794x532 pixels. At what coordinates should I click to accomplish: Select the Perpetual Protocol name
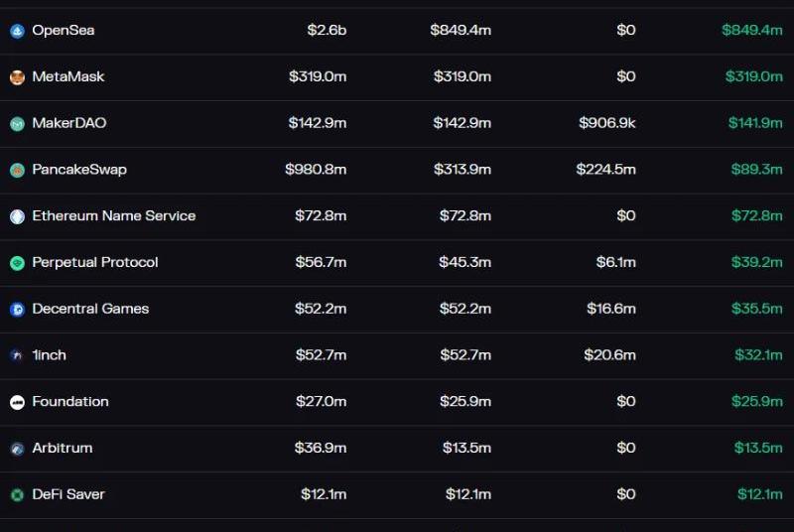95,262
